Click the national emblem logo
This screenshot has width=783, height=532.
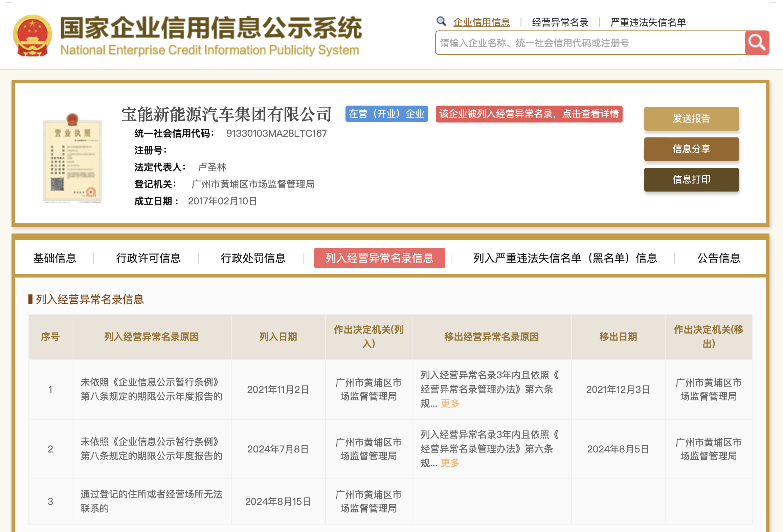[x=32, y=36]
